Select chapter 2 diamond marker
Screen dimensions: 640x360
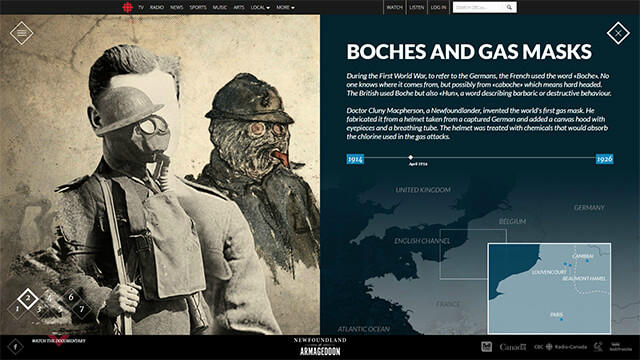(x=28, y=298)
